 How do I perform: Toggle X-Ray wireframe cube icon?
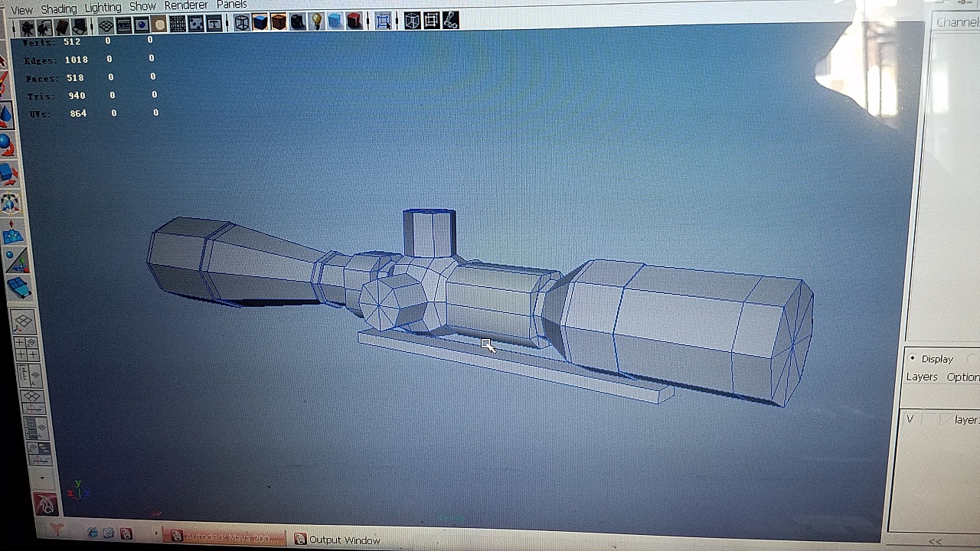413,21
